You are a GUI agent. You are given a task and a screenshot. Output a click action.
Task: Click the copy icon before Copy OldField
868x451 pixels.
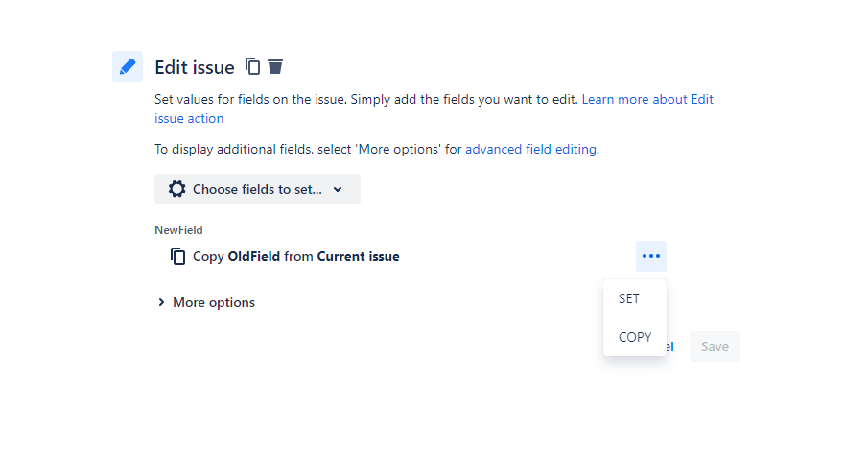177,256
